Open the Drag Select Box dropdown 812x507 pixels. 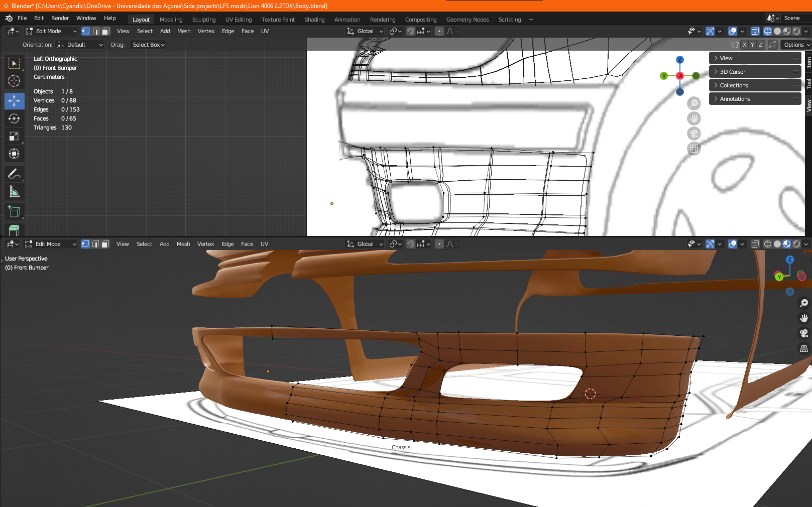click(149, 45)
